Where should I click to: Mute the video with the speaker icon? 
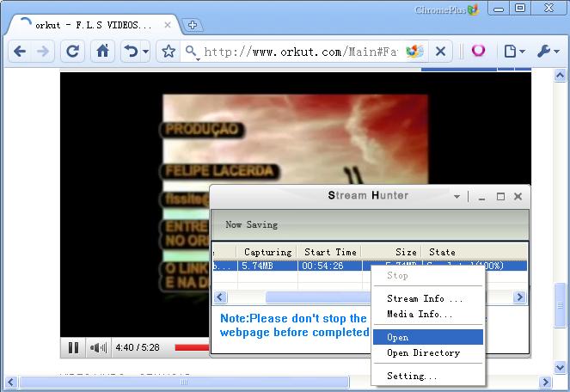pyautogui.click(x=98, y=347)
